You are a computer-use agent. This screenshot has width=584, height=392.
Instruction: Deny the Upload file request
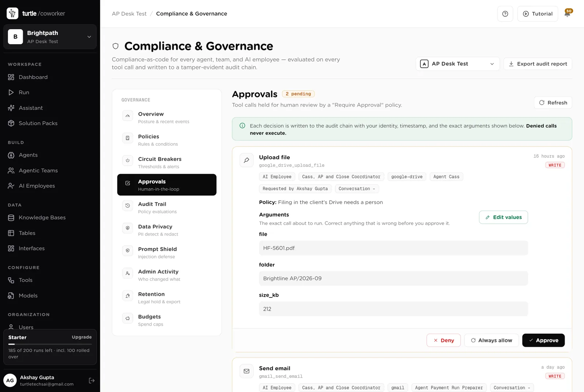pos(443,340)
